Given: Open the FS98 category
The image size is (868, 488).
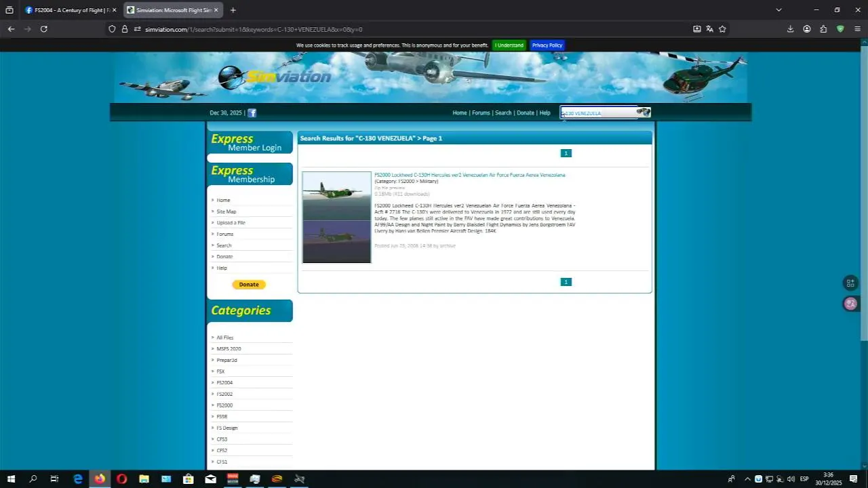Looking at the screenshot, I should 222,417.
